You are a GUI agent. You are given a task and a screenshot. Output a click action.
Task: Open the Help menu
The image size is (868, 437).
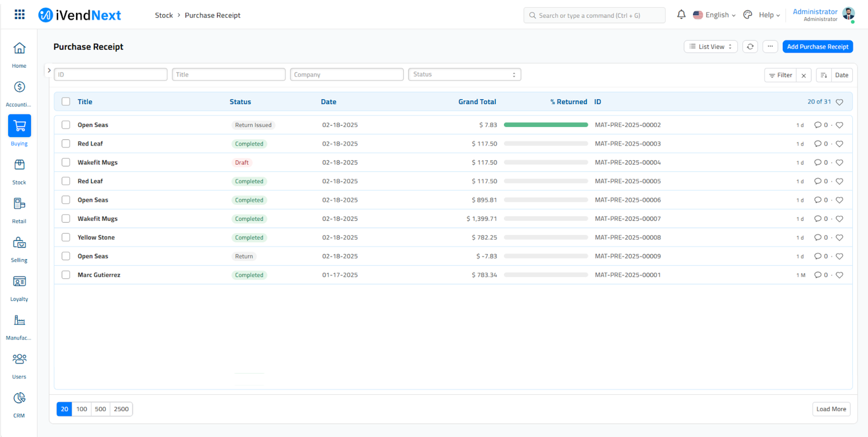(x=769, y=15)
